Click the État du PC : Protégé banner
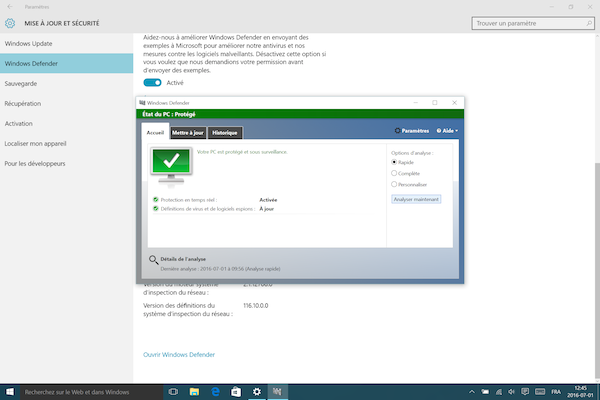Screen dimensions: 600x400 (x=300, y=114)
